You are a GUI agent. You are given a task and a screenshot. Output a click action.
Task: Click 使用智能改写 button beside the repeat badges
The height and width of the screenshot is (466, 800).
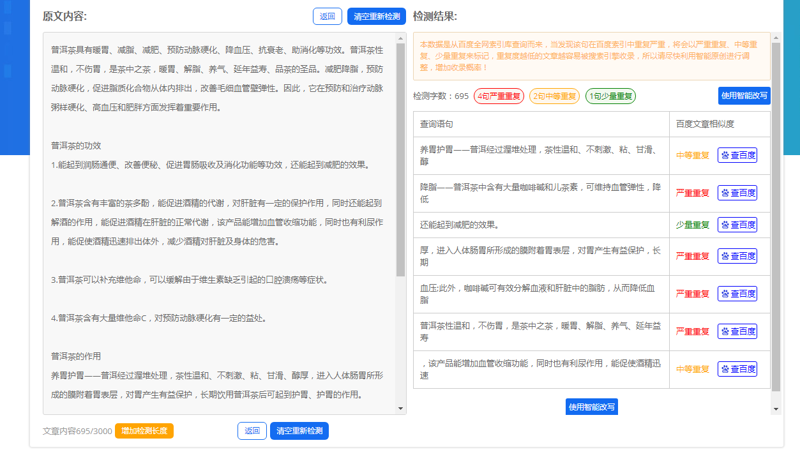[x=744, y=95]
